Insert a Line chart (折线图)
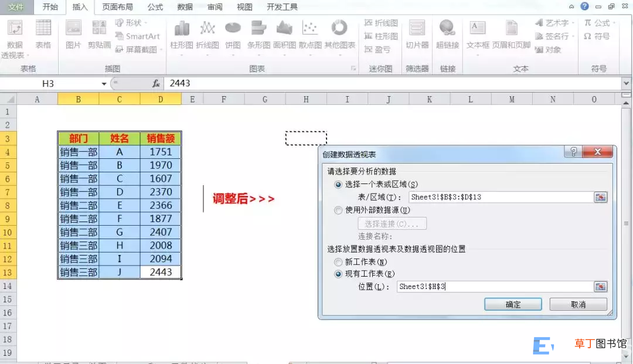633x364 pixels. tap(207, 37)
